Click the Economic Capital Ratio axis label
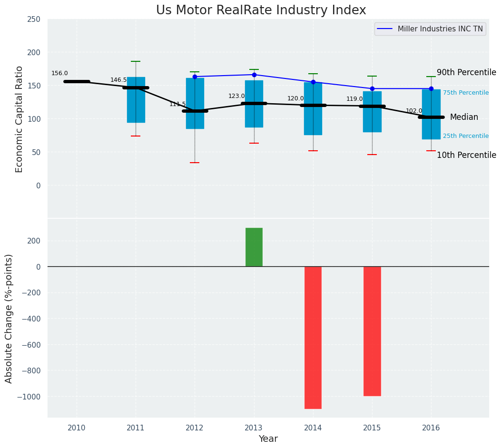Screen dimensions: 501x448 click(20, 119)
